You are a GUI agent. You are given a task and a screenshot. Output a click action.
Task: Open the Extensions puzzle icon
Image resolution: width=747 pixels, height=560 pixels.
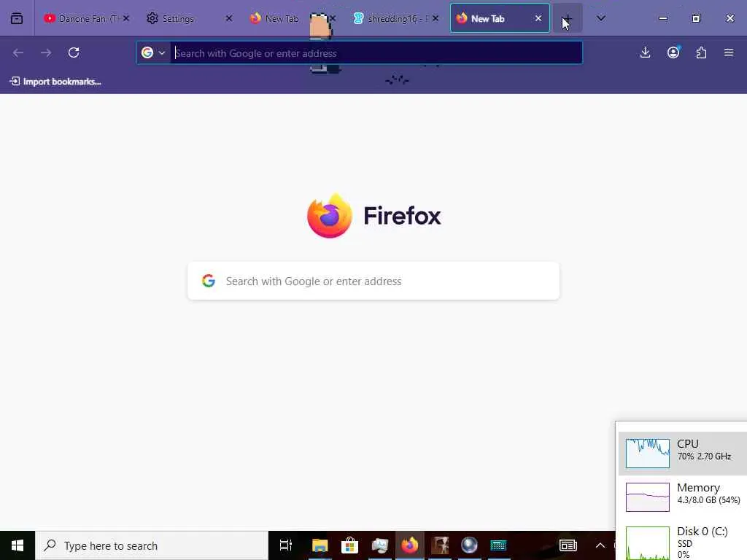[x=701, y=52]
